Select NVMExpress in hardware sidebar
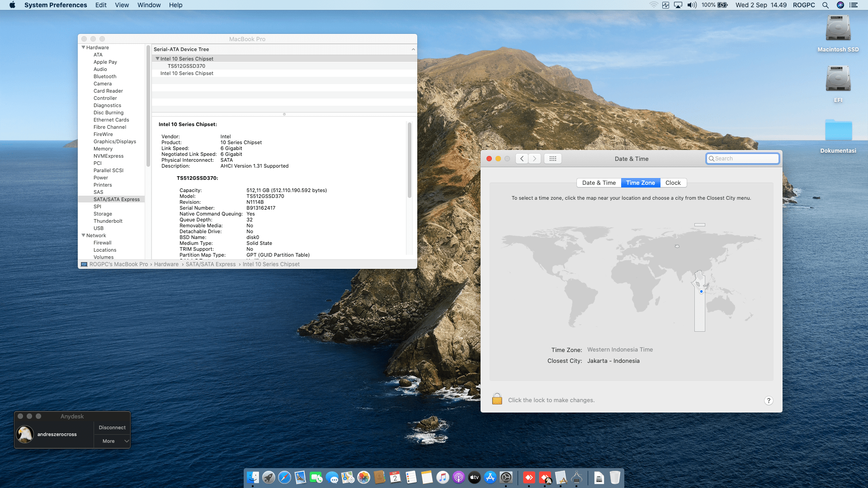This screenshot has width=868, height=488. (x=108, y=156)
